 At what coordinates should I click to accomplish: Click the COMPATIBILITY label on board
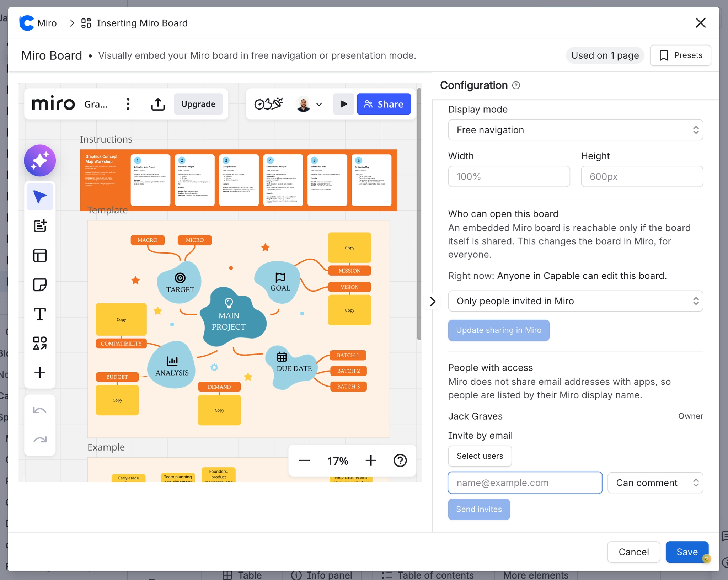[121, 344]
